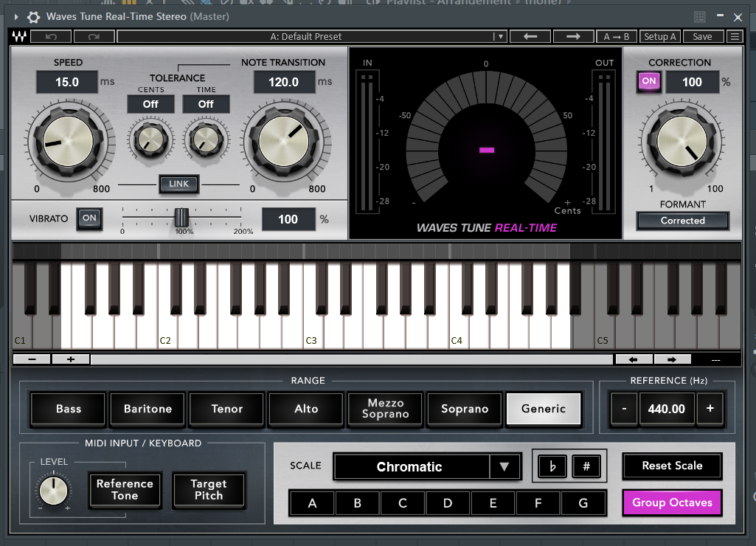Screen dimensions: 756x546
Task: Click the Vibrato slider handle
Action: coord(181,218)
